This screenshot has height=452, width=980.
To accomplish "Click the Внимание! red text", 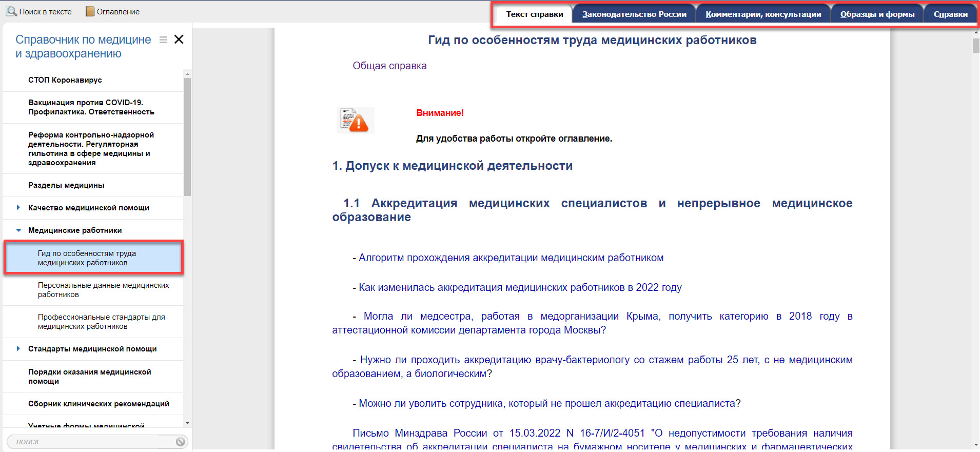I will coord(440,113).
